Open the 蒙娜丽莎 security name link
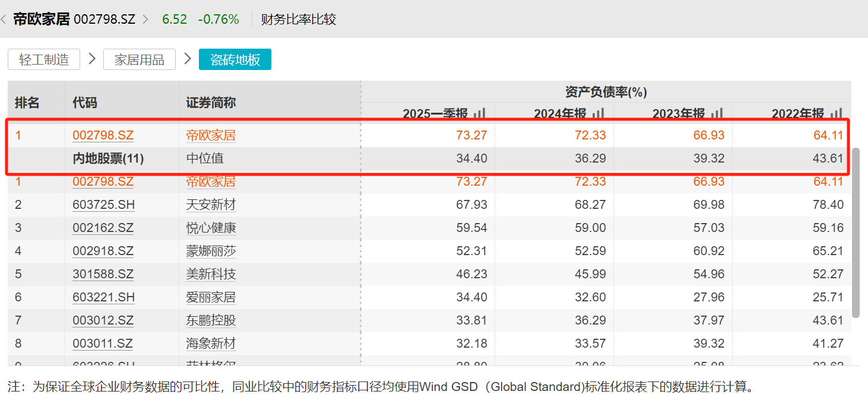The height and width of the screenshot is (404, 868). [211, 251]
